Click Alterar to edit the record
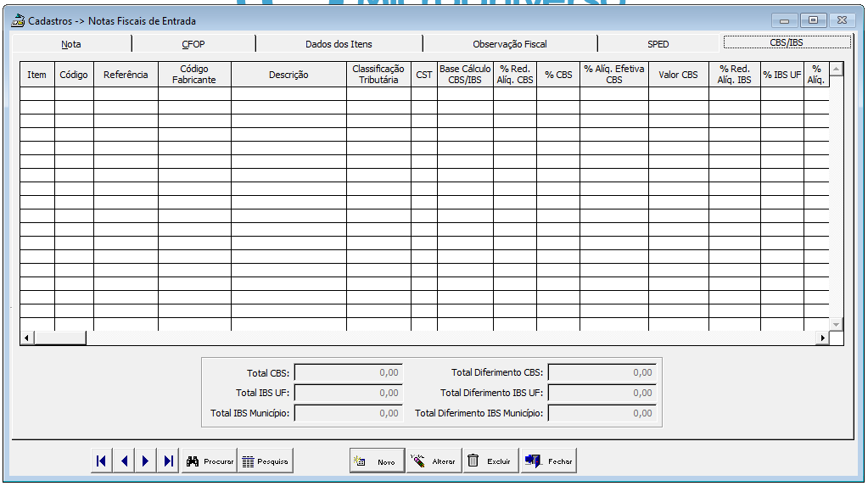Screen dimensions: 868x486 [434, 461]
